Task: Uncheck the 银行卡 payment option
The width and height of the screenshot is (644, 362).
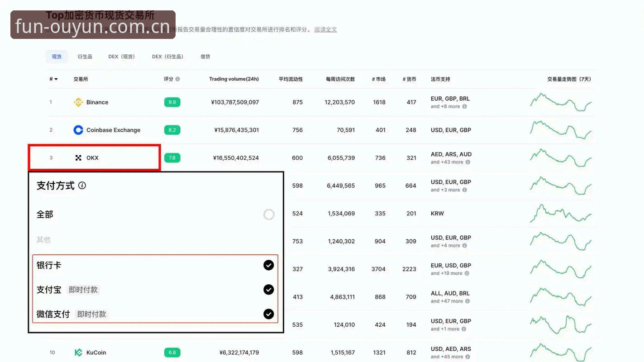Action: click(269, 265)
